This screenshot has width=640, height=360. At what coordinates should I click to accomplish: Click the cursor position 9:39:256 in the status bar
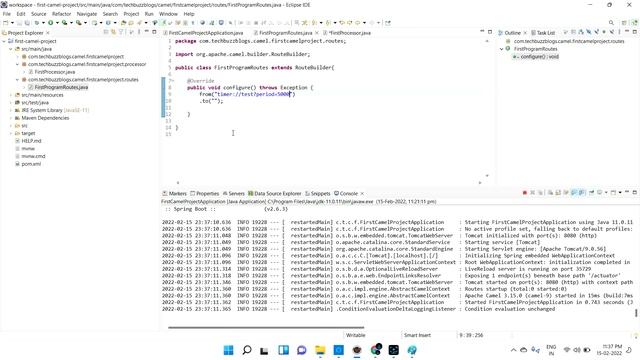(x=471, y=335)
